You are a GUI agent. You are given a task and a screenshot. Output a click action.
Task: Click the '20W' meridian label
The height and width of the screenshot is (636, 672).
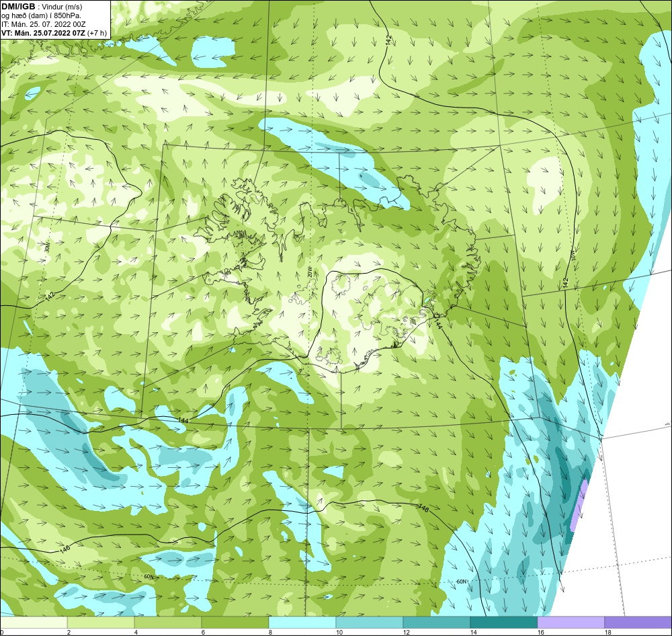click(x=309, y=273)
